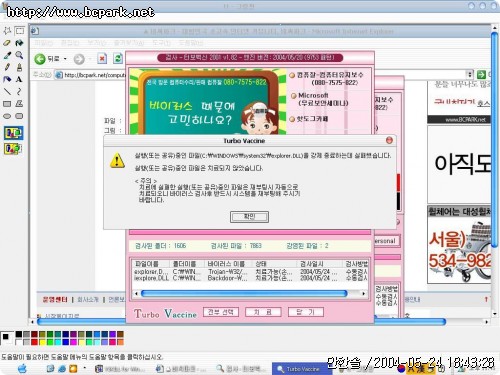Click the 닫기 button in Turbo Vaccine
The image size is (500, 375).
click(305, 312)
